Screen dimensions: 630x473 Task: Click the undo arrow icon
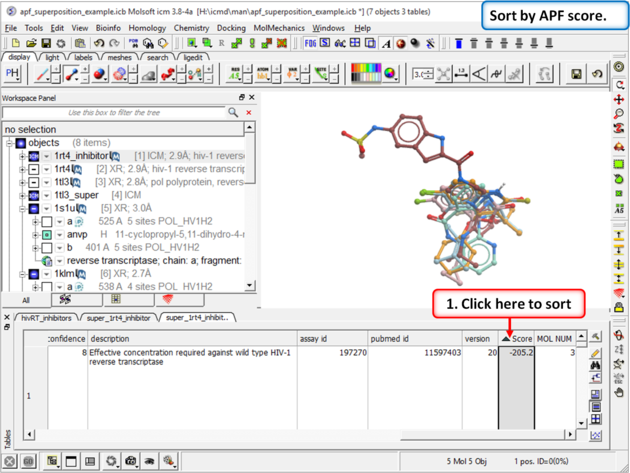(x=99, y=44)
